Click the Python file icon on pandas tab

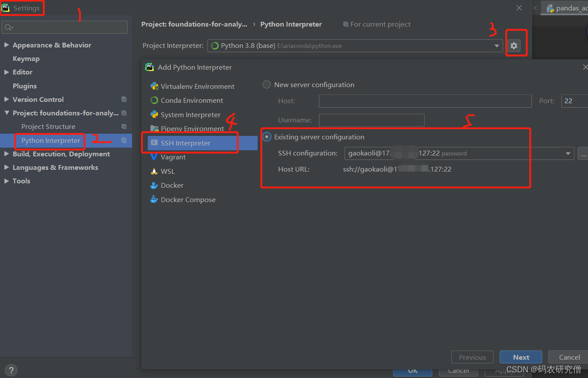pos(551,8)
